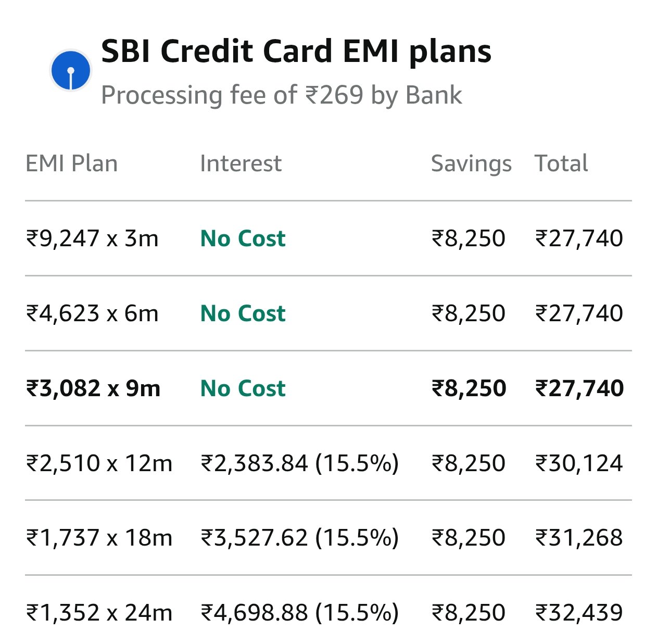Screen dimensions: 657x644
Task: Click No Cost label for 9-month plan
Action: tap(243, 388)
